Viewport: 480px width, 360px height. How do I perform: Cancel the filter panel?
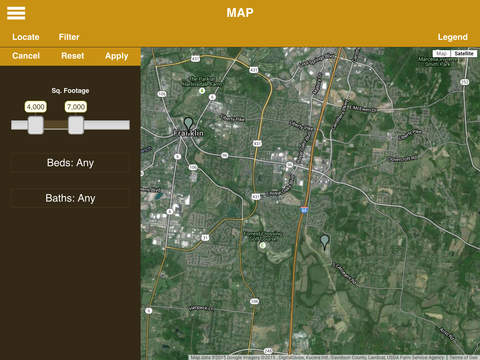26,56
